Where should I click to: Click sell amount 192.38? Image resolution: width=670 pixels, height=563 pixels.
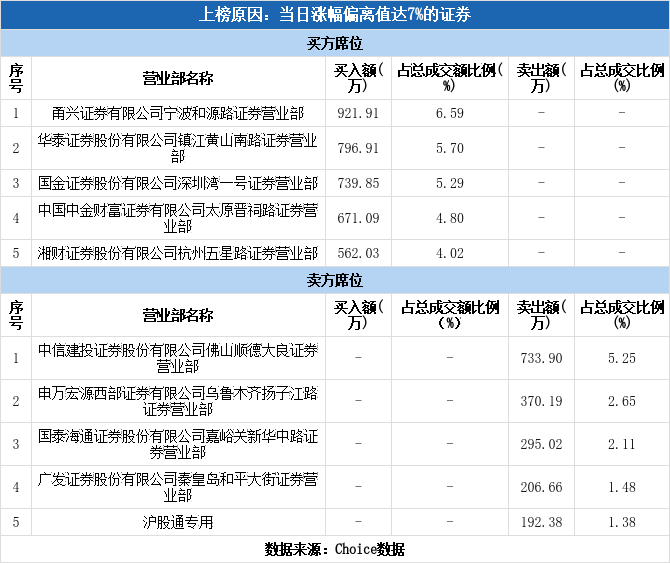pos(541,522)
